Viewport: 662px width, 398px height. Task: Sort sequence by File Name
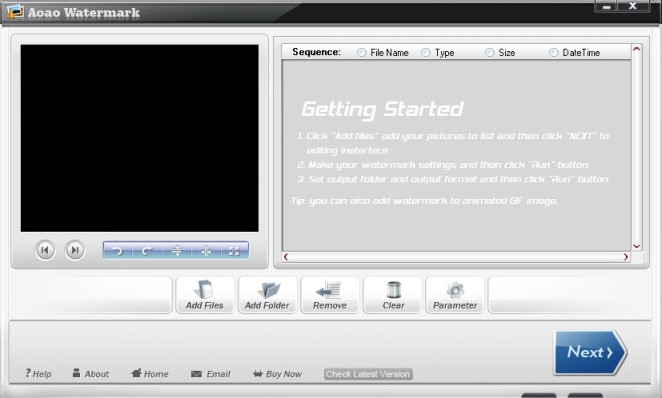(362, 52)
